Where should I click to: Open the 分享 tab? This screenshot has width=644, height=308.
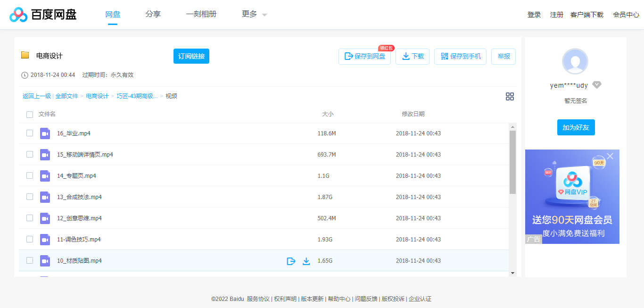(x=153, y=15)
